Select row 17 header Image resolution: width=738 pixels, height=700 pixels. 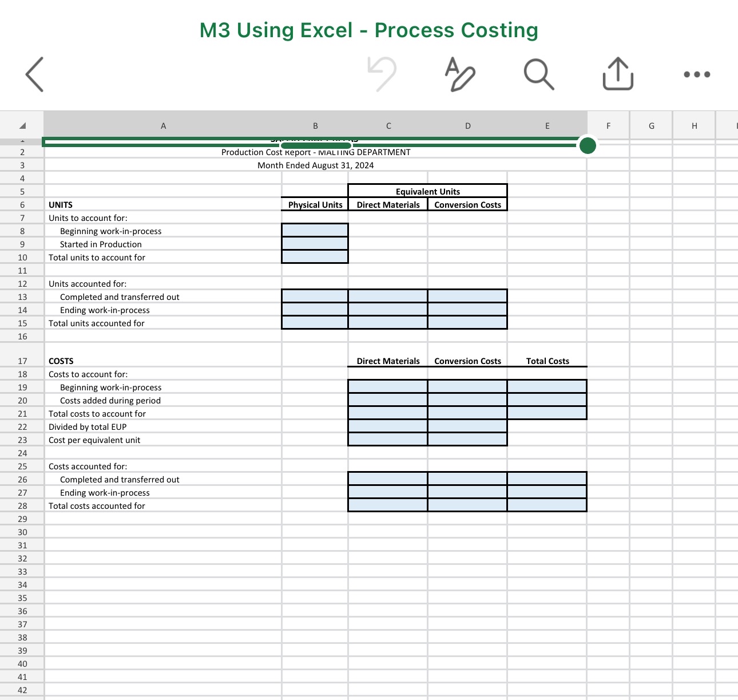[22, 361]
